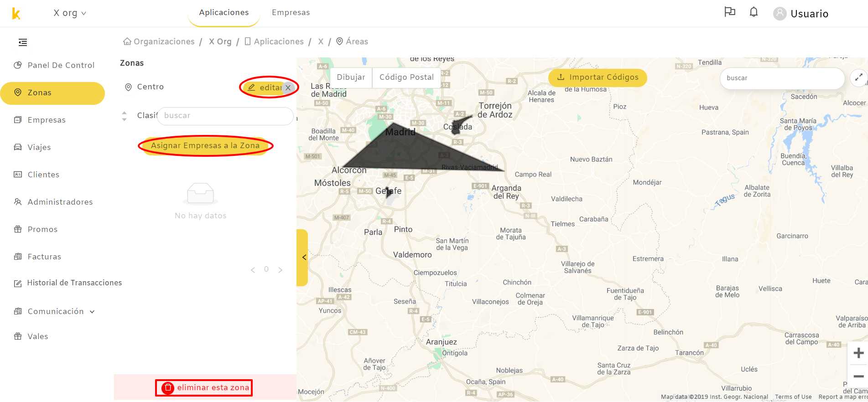Open the notifications bell icon
Screen dimensions: 868x402
tap(754, 12)
